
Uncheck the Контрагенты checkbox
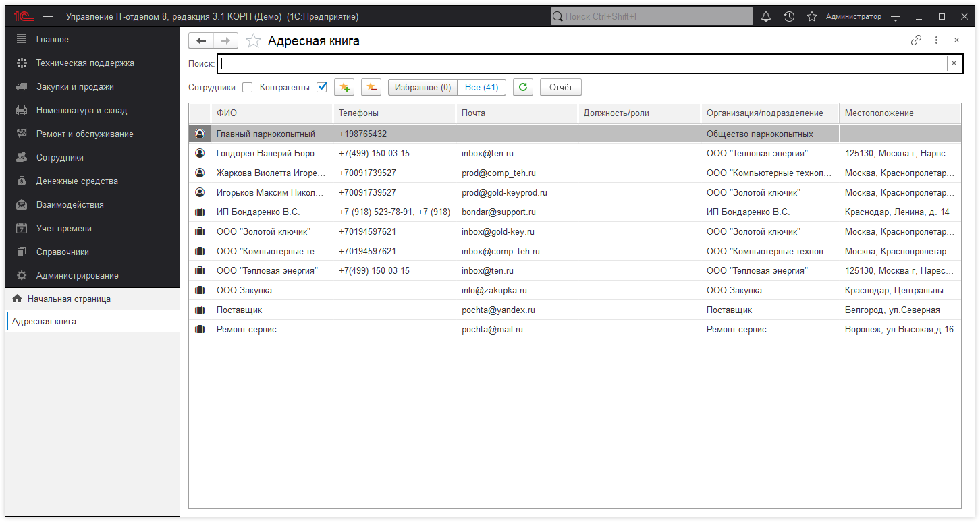click(x=322, y=87)
